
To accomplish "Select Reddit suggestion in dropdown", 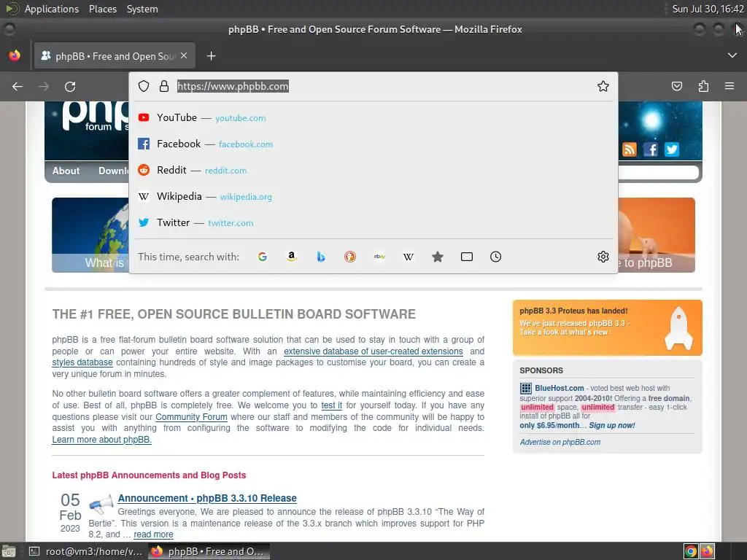I will pos(373,170).
